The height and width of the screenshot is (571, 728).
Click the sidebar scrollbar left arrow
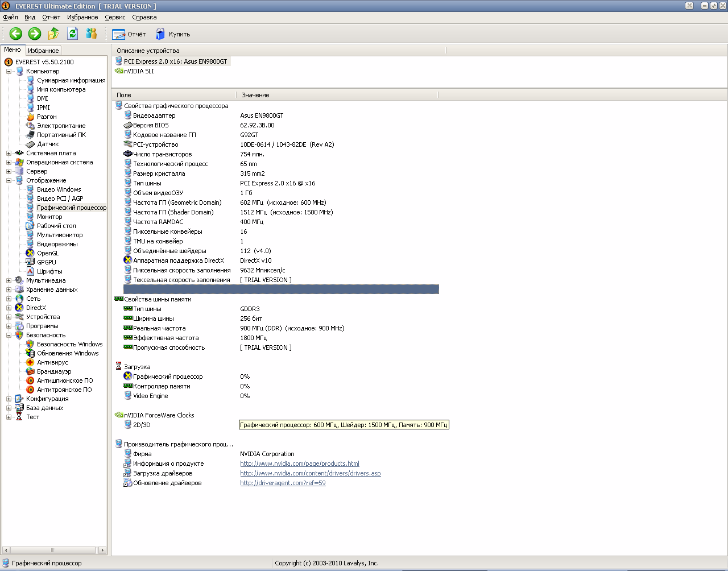point(6,551)
